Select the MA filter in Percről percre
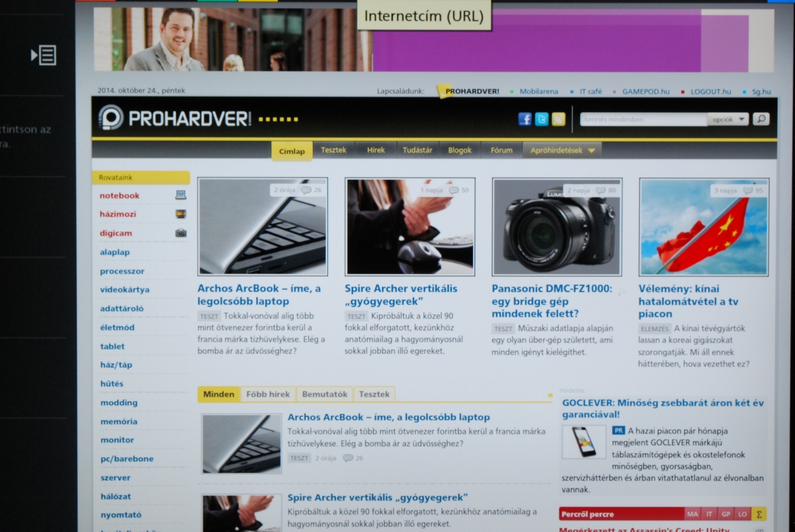The width and height of the screenshot is (795, 532). pyautogui.click(x=693, y=515)
